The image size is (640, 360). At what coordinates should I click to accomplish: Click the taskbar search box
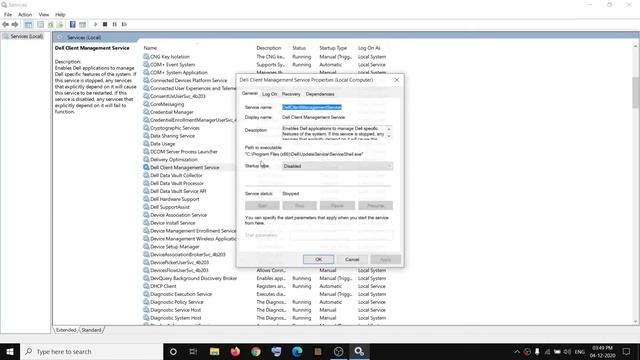tap(92, 351)
